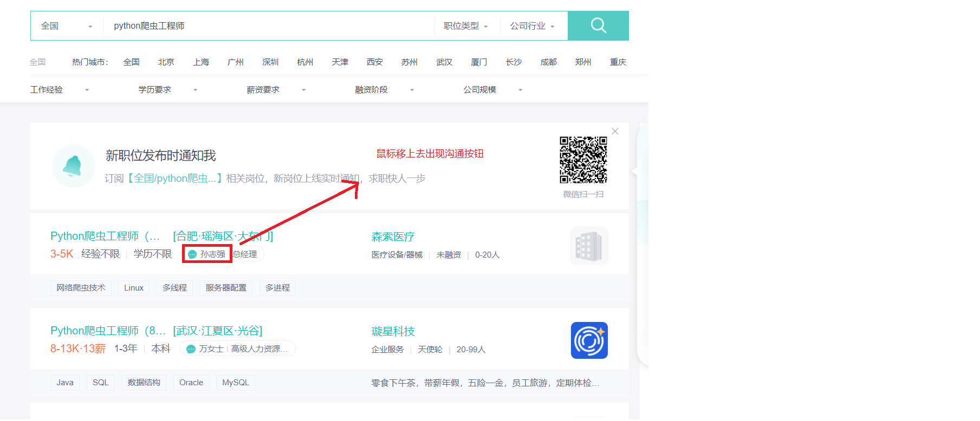Choose the 重庆 city link
980x421 pixels.
(618, 62)
